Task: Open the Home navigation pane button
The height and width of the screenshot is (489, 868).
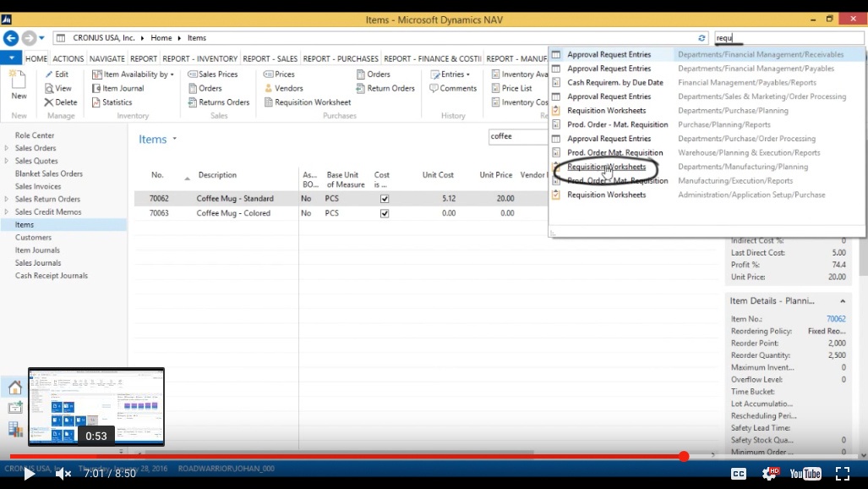Action: [x=15, y=387]
